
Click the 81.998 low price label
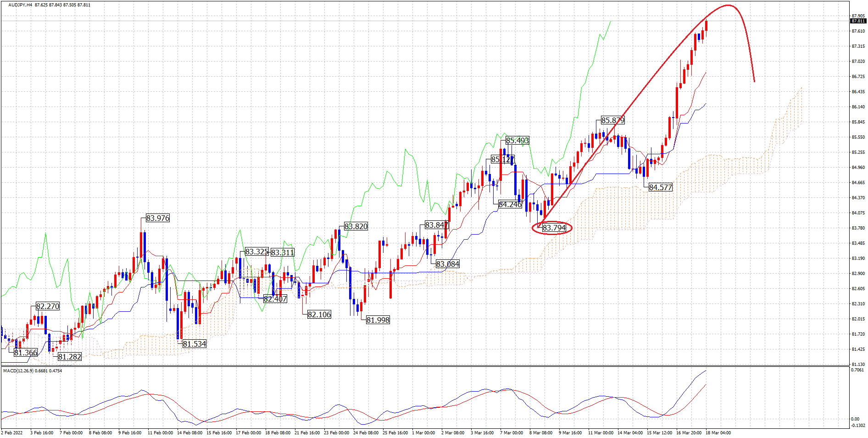[x=378, y=320]
